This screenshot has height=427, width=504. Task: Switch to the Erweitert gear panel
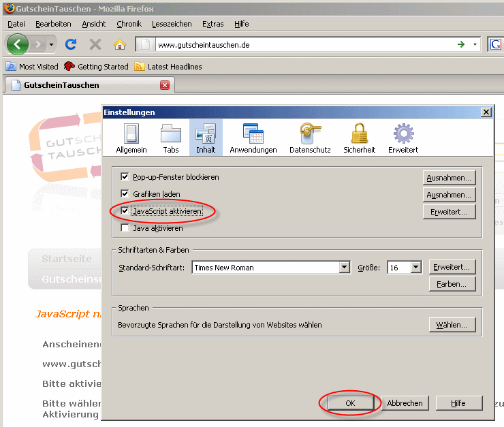tap(403, 138)
